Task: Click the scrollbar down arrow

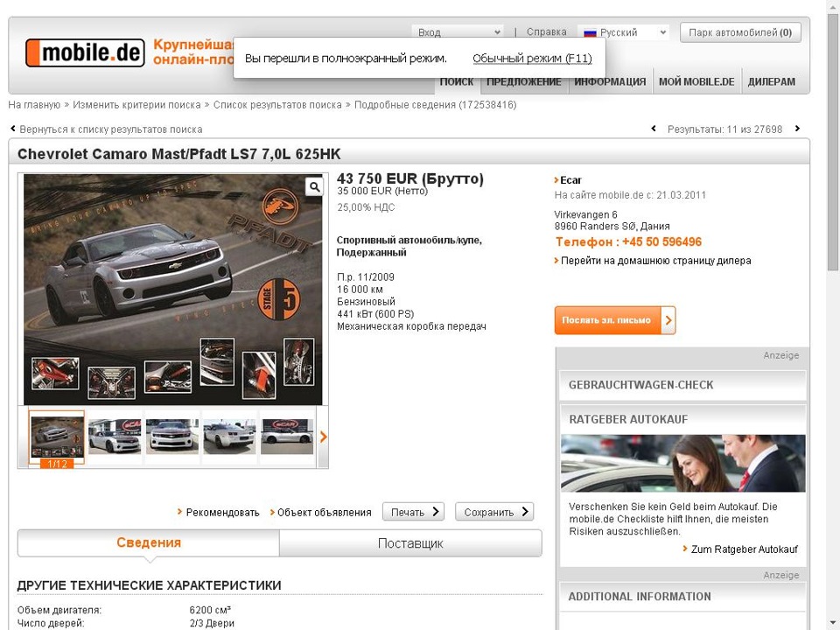Action: (833, 624)
